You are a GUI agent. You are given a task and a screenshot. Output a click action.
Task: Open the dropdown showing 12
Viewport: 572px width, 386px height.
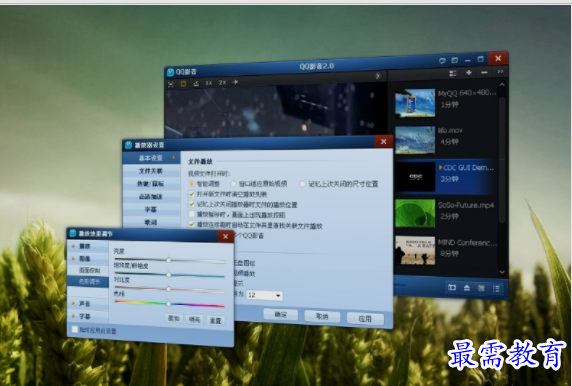point(264,295)
